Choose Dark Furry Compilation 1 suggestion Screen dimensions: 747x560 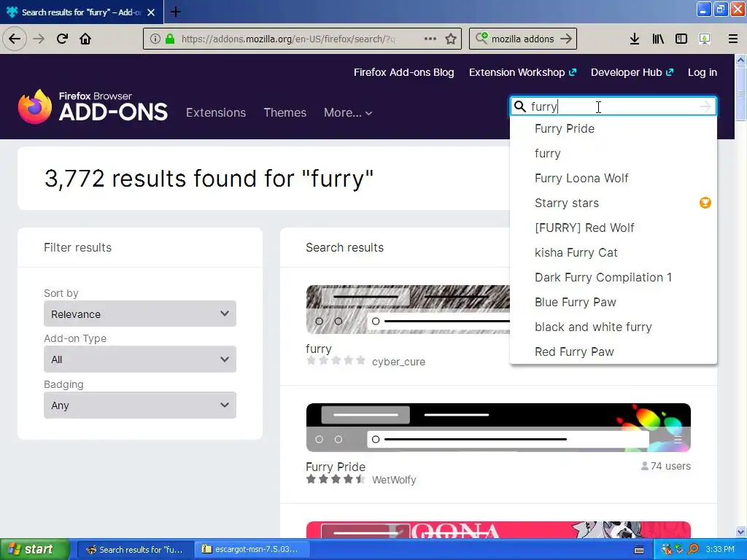[613, 277]
